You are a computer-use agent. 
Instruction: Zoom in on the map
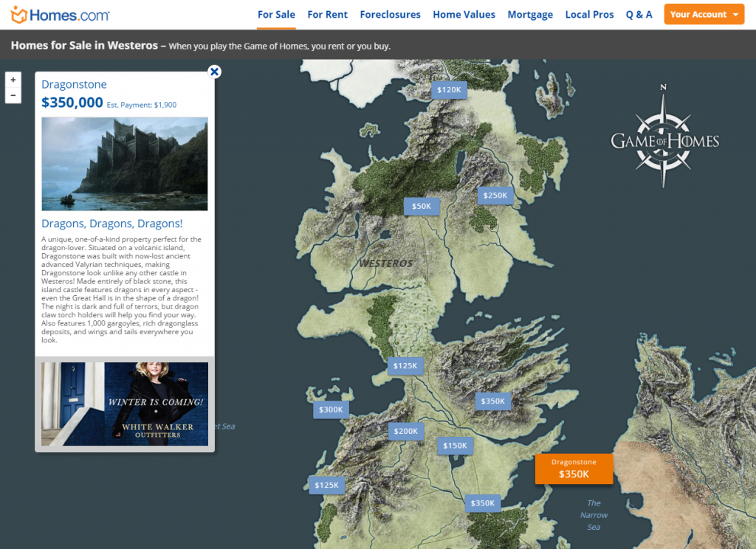pos(13,80)
